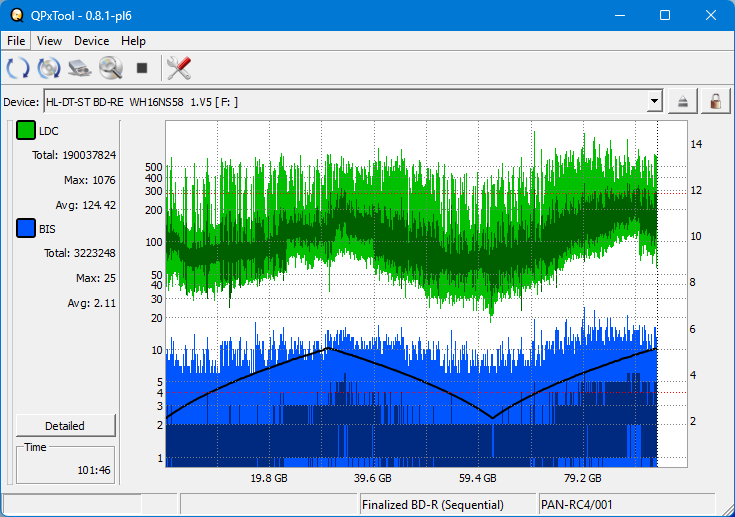
Task: Click the Device: label
Action: (x=21, y=102)
